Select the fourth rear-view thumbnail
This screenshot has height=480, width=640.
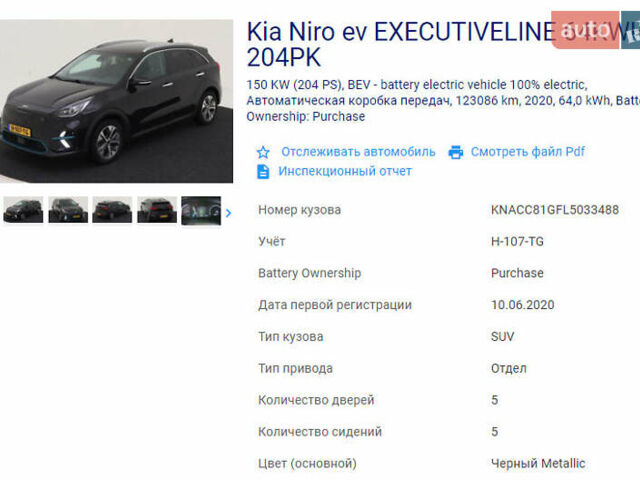(x=157, y=210)
